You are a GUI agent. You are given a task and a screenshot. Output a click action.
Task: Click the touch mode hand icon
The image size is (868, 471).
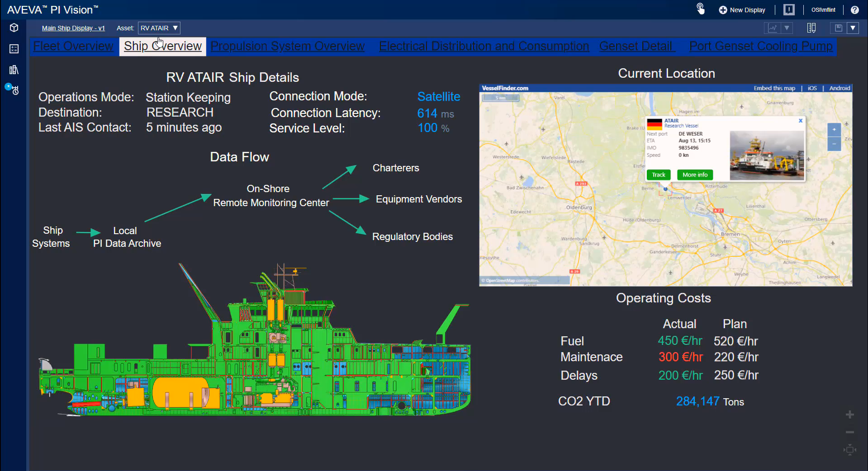[x=700, y=9]
